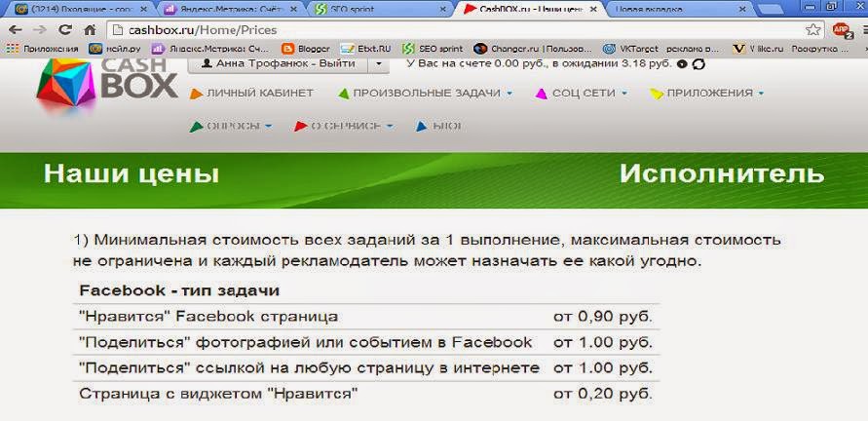868x421 pixels.
Task: Click the от 0,90 руб. price
Action: (x=603, y=317)
